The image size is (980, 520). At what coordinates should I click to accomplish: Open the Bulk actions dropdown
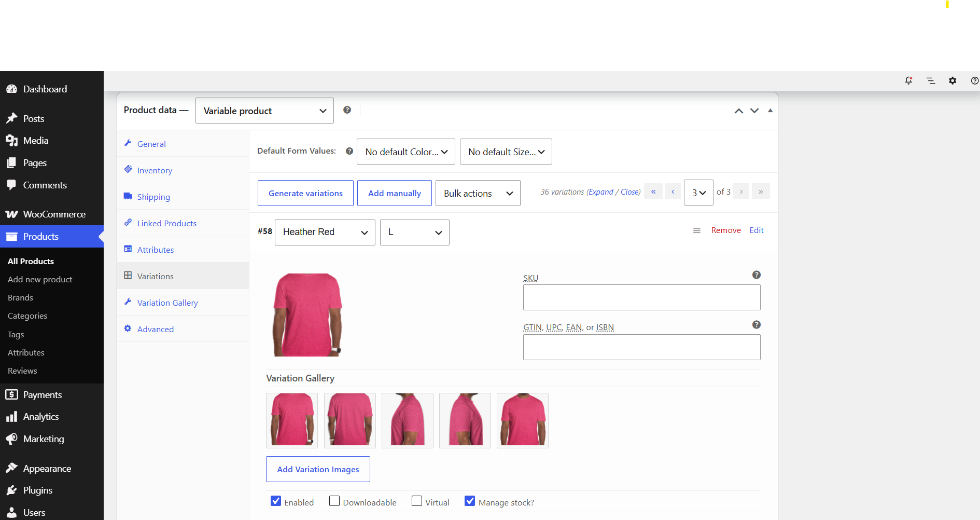[x=478, y=193]
